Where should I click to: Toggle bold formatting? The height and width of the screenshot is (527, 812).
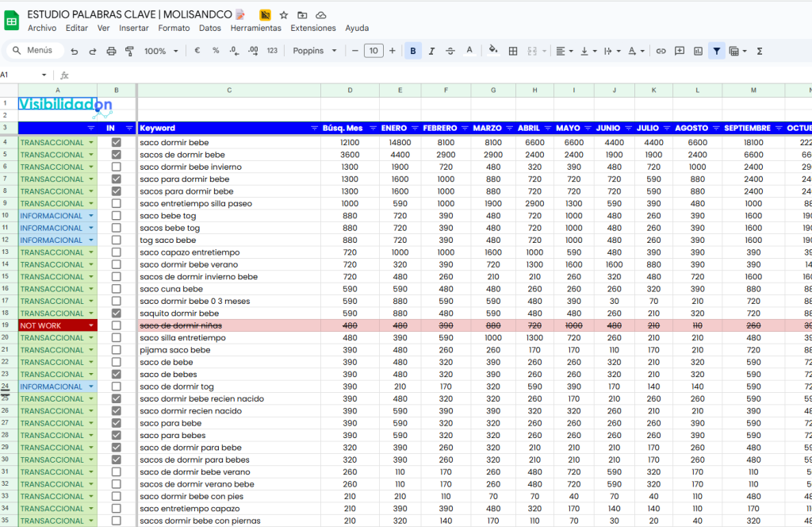click(413, 51)
